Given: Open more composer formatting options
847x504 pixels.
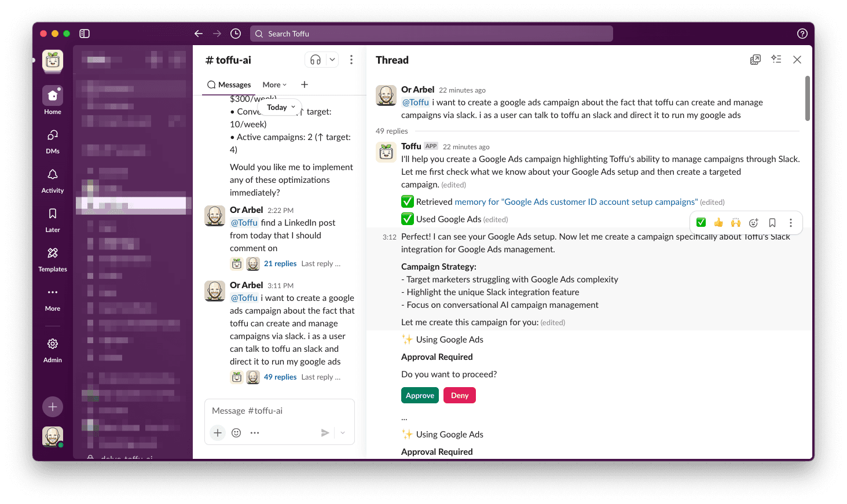Looking at the screenshot, I should coord(255,433).
